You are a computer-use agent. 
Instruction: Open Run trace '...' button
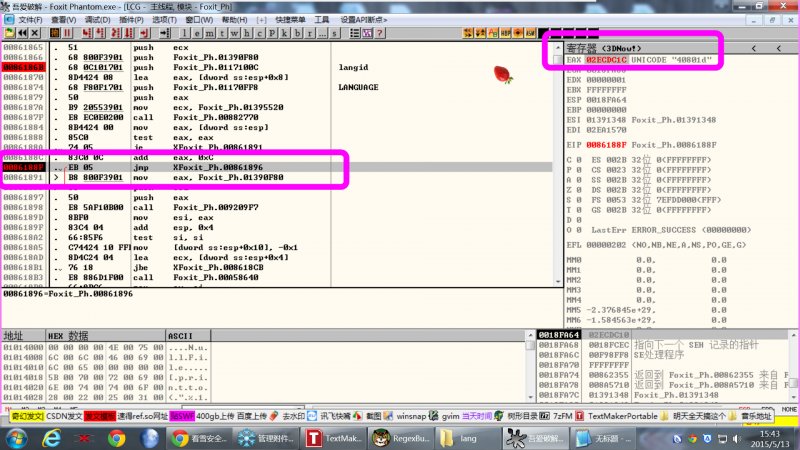(322, 33)
